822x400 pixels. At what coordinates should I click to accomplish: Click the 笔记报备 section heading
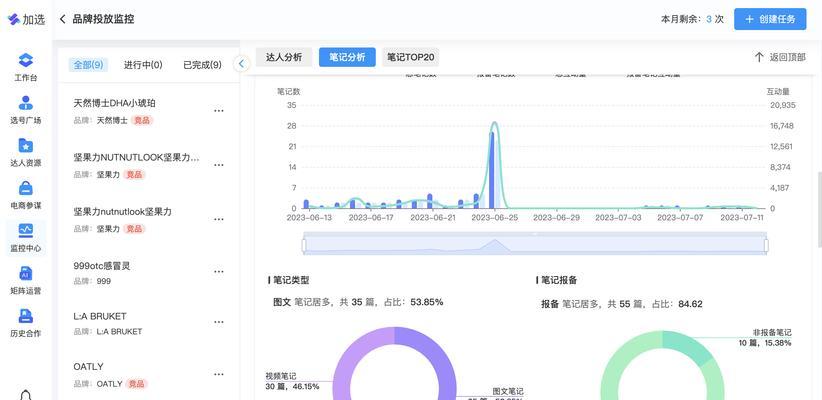pos(559,280)
